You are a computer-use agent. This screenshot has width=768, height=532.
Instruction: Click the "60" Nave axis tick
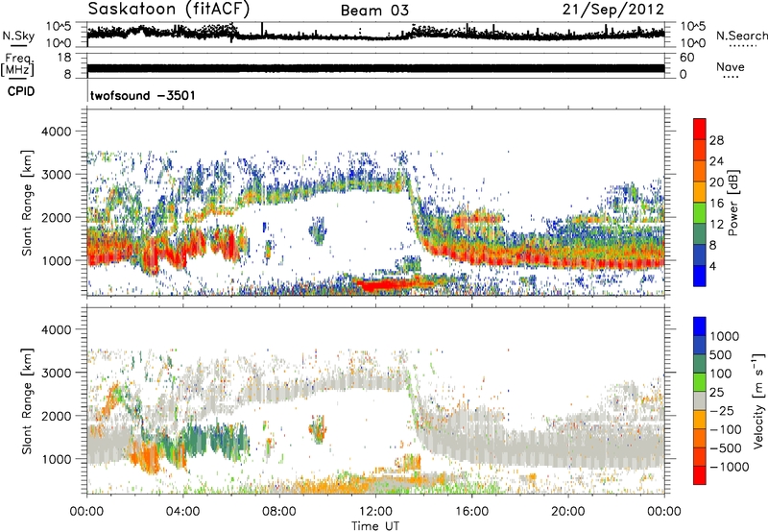coord(686,58)
